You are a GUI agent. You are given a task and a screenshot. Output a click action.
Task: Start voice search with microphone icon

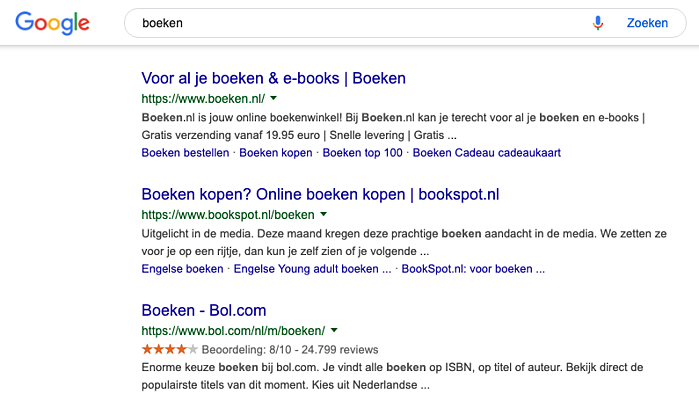click(598, 23)
